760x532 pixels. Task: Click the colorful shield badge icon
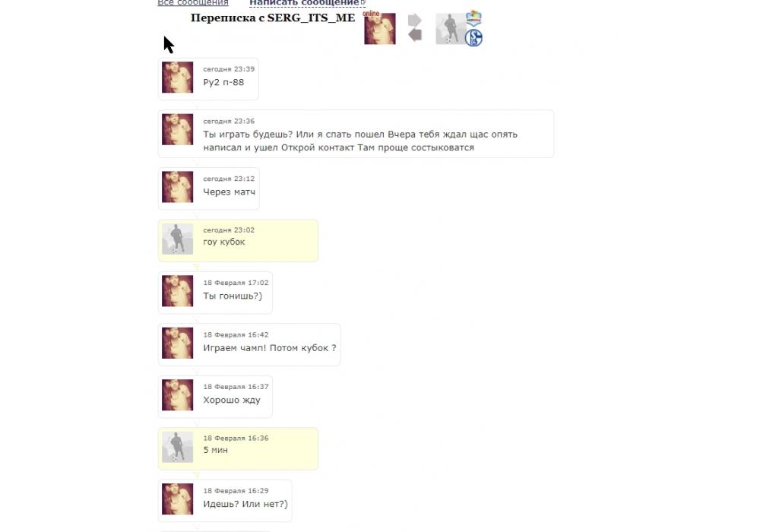point(473,18)
